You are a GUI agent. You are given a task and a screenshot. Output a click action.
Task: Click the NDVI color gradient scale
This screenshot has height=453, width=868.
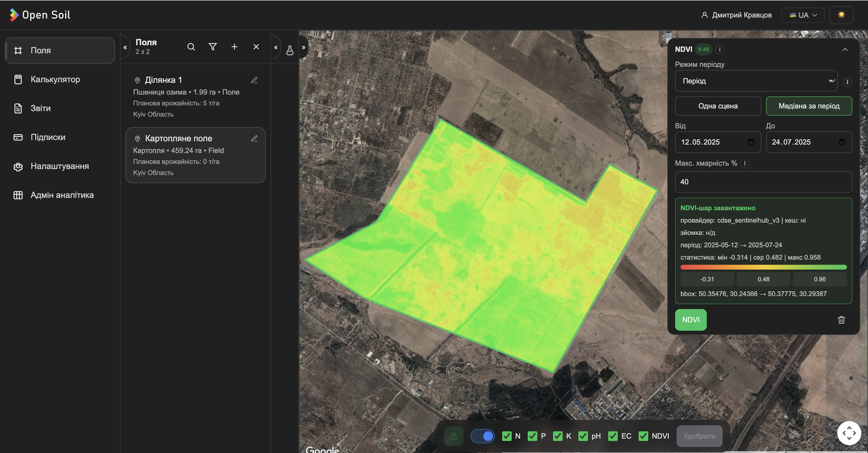[x=763, y=267]
